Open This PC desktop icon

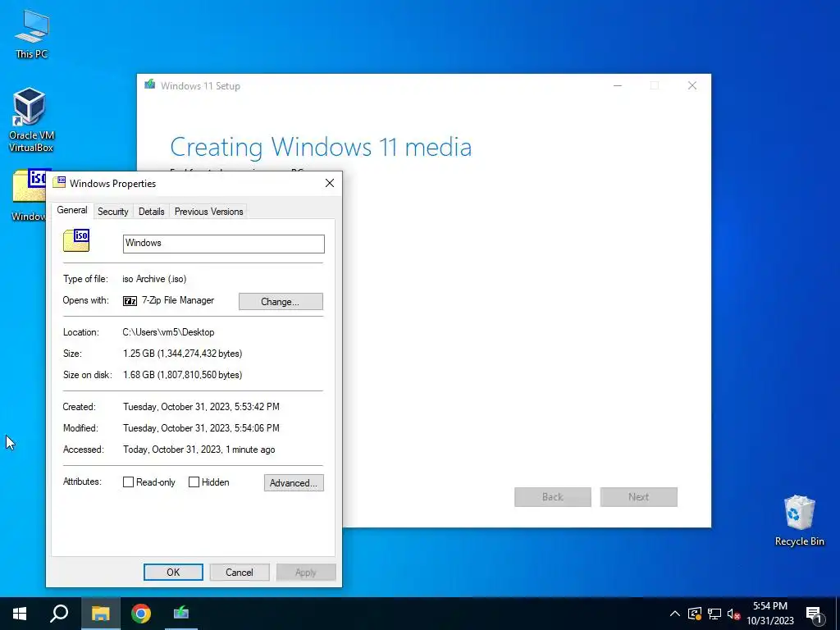[32, 34]
